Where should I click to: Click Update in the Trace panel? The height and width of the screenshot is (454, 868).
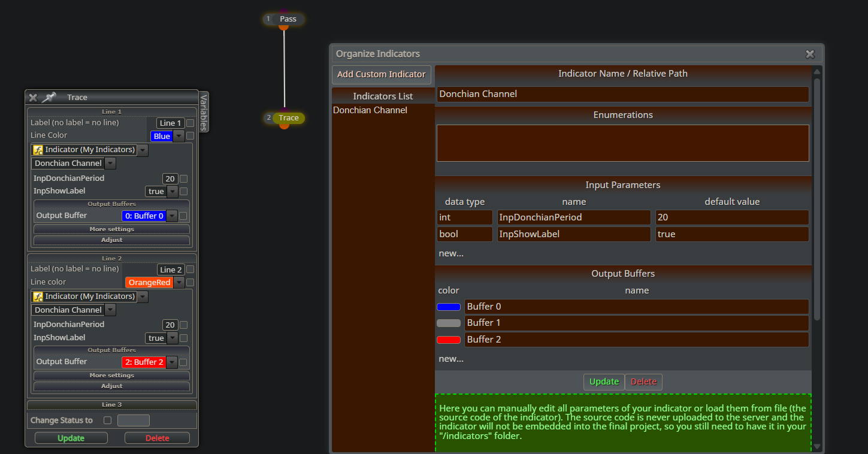[x=71, y=438]
